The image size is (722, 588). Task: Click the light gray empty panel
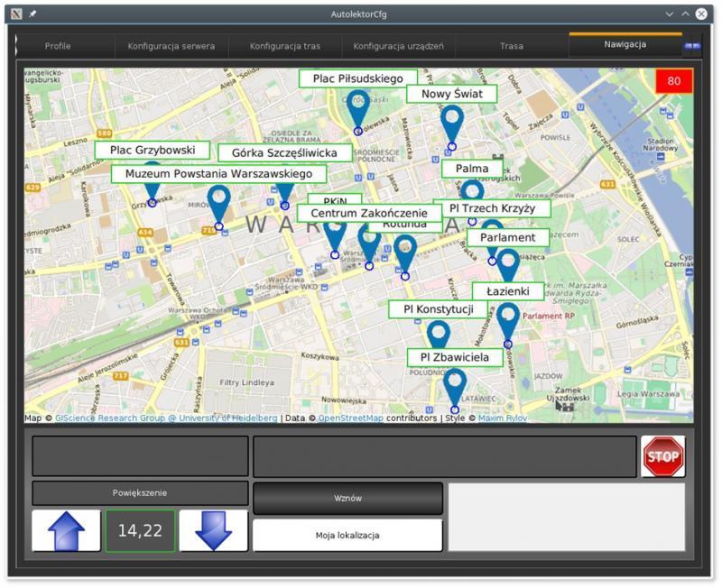pos(567,517)
